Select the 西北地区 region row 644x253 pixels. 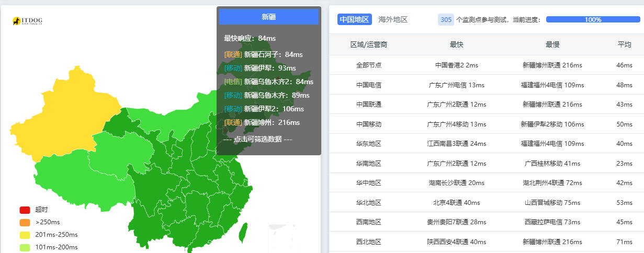point(487,241)
